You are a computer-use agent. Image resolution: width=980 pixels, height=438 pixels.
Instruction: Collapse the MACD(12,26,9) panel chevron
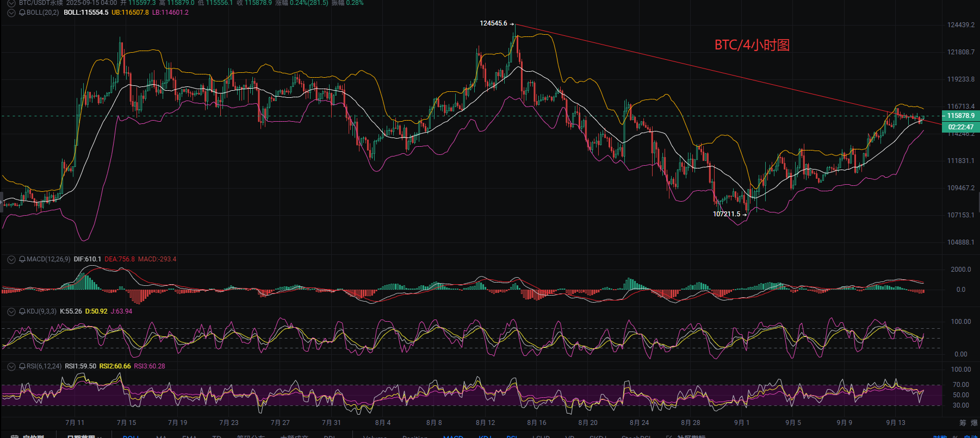11,259
